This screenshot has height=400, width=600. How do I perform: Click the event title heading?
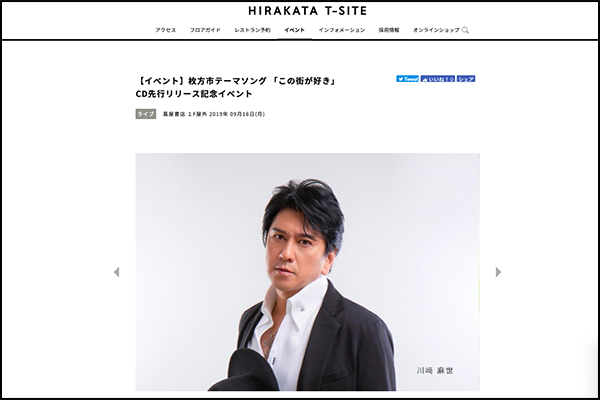pos(236,87)
